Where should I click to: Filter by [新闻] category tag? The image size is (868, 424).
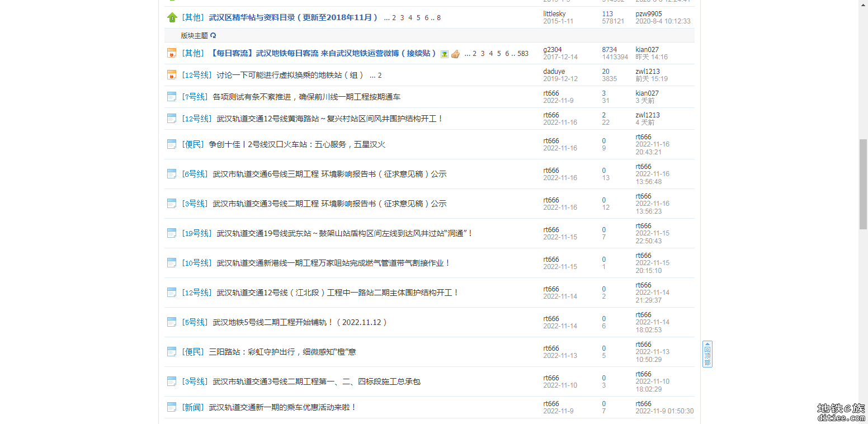(193, 408)
